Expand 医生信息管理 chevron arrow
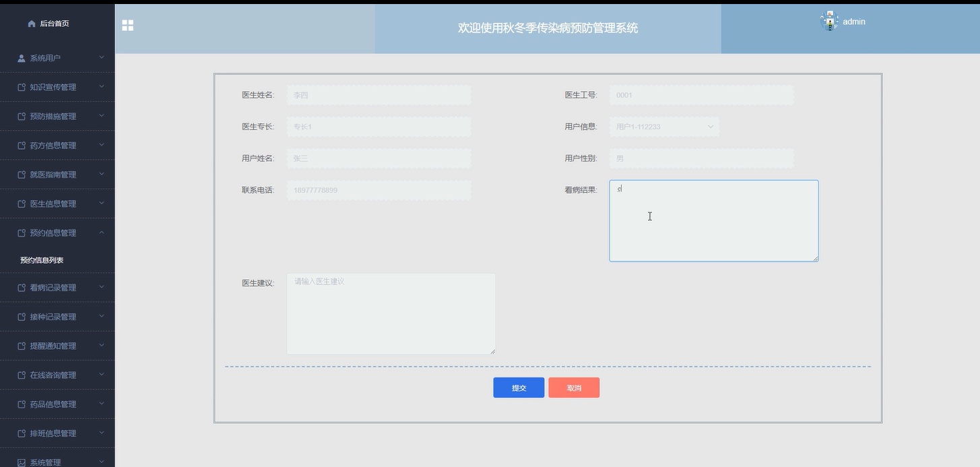The height and width of the screenshot is (467, 980). (x=102, y=203)
